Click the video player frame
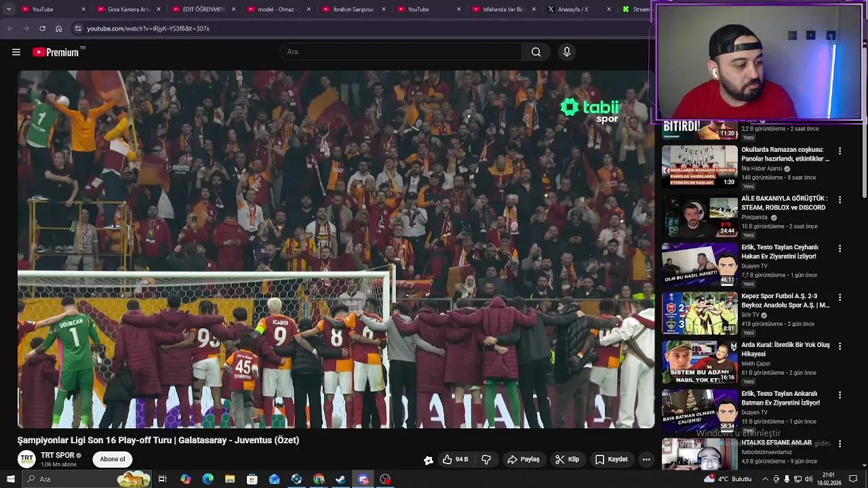This screenshot has width=868, height=488. pyautogui.click(x=336, y=249)
